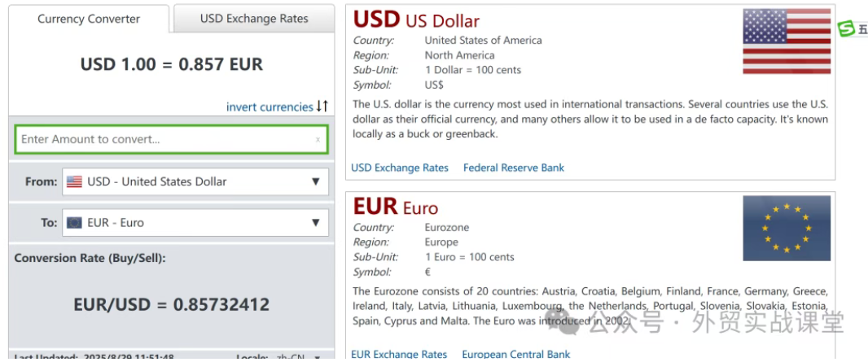Click the small US flag in From field

tap(74, 181)
